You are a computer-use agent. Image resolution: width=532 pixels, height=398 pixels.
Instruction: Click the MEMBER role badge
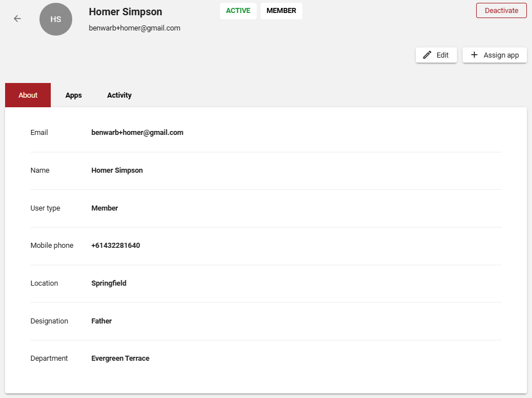click(x=282, y=11)
